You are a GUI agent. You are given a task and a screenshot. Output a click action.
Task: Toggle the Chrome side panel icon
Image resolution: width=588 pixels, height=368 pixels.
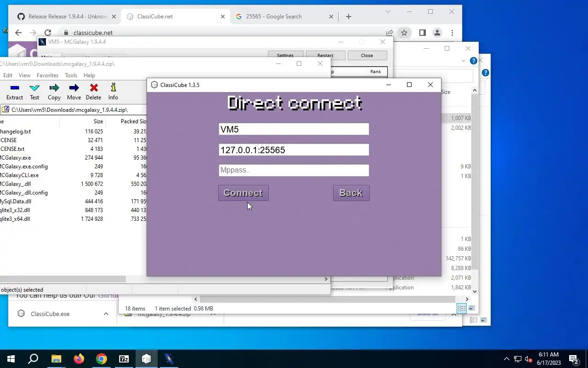point(423,33)
